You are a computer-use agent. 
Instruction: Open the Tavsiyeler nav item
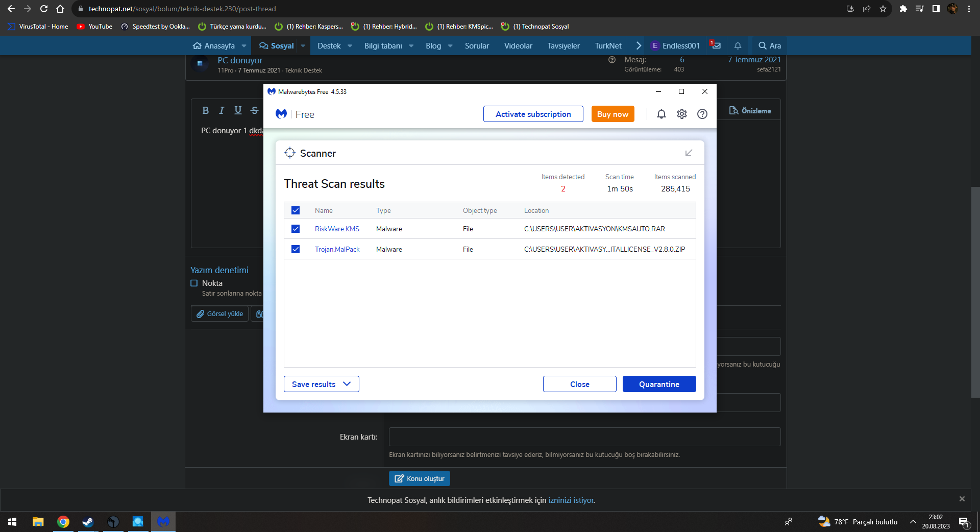[563, 46]
